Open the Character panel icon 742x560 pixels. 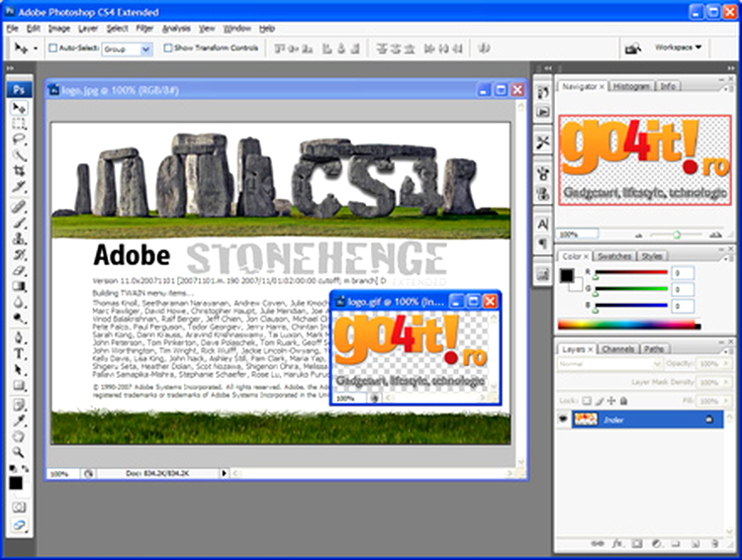543,224
